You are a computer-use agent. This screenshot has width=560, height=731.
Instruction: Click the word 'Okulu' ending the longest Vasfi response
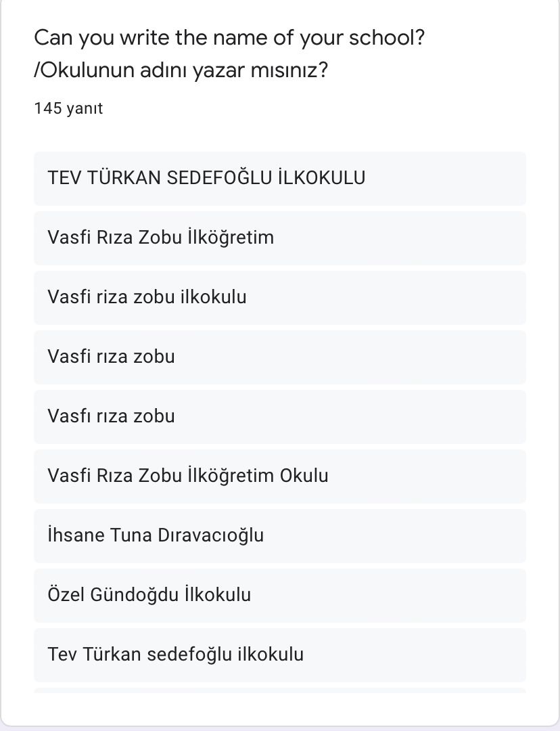click(x=304, y=476)
